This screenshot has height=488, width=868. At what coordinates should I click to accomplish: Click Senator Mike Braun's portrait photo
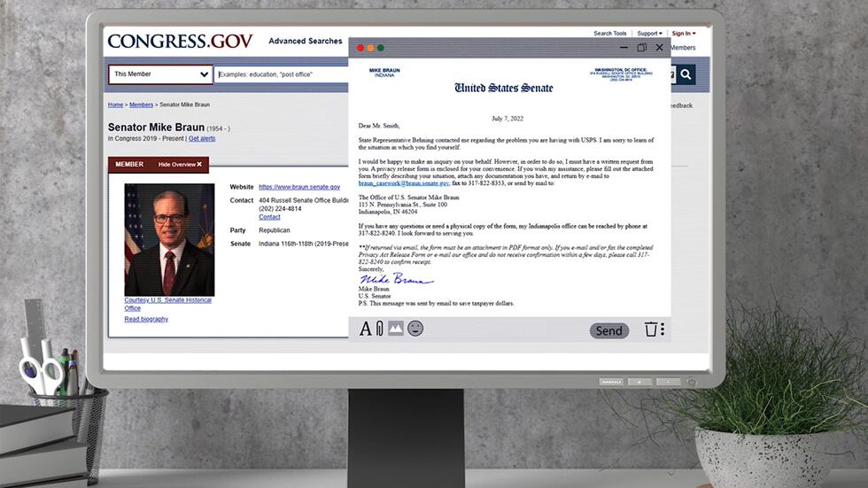point(169,239)
